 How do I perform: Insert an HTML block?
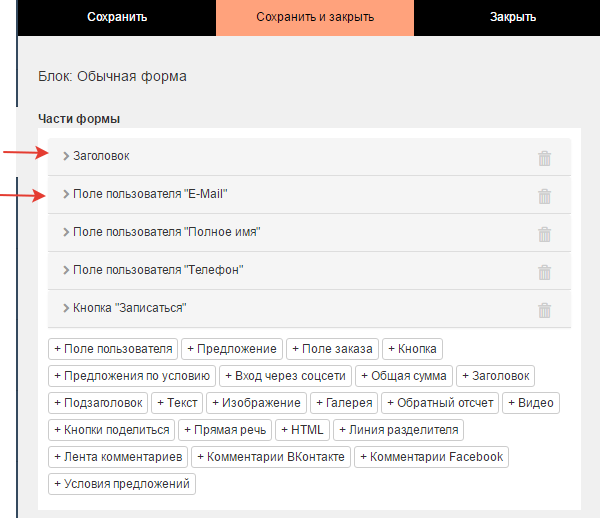pyautogui.click(x=302, y=430)
